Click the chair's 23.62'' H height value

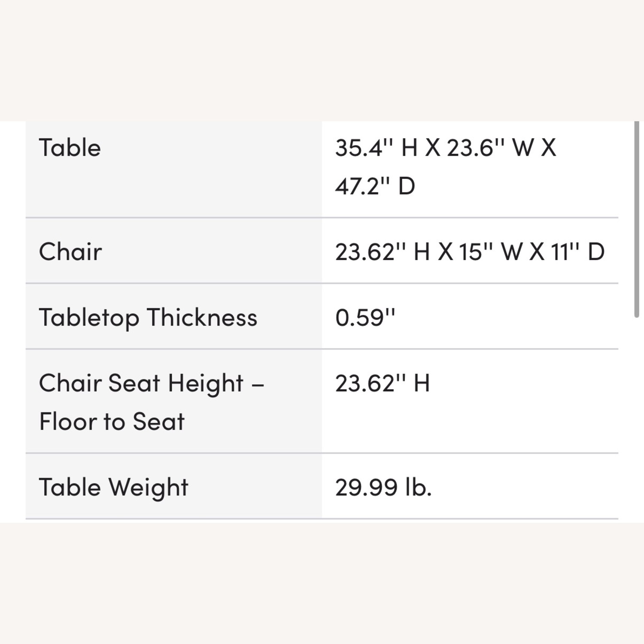(x=382, y=252)
